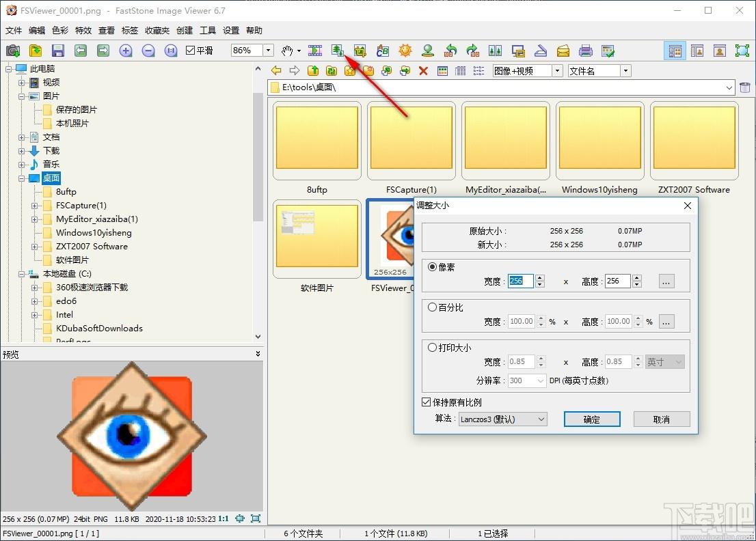This screenshot has height=541, width=756.
Task: Open the Lanczos3 algorithm dropdown
Action: click(x=541, y=419)
